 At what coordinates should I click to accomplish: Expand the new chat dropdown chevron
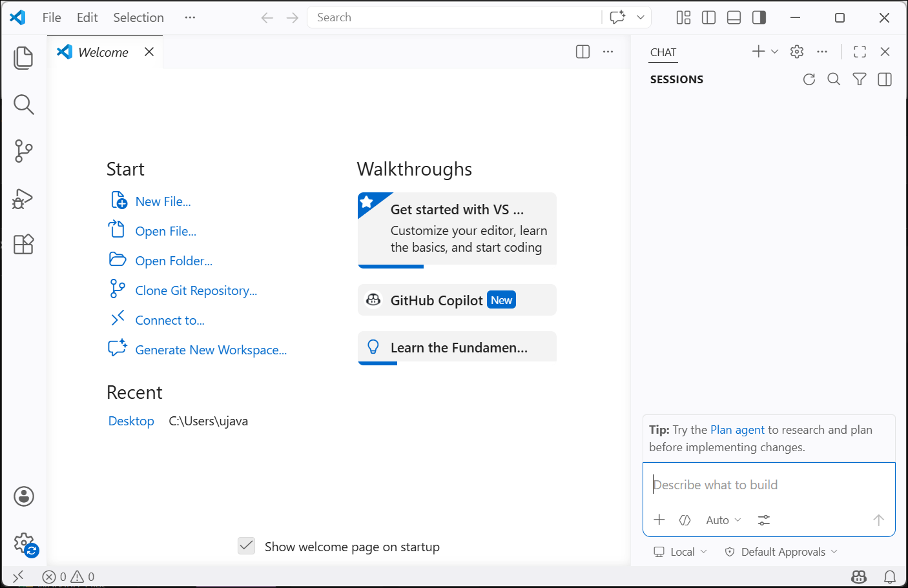[x=774, y=51]
